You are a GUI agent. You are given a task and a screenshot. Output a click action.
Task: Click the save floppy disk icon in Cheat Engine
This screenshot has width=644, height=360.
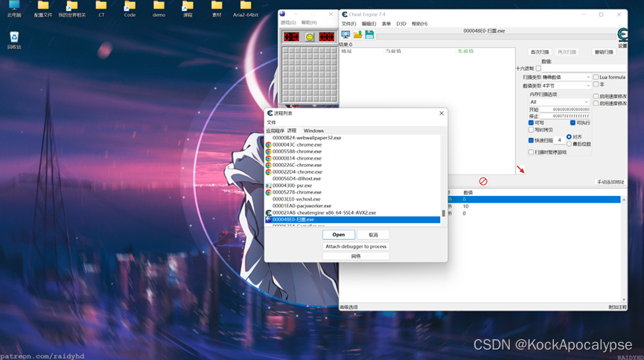(x=369, y=34)
